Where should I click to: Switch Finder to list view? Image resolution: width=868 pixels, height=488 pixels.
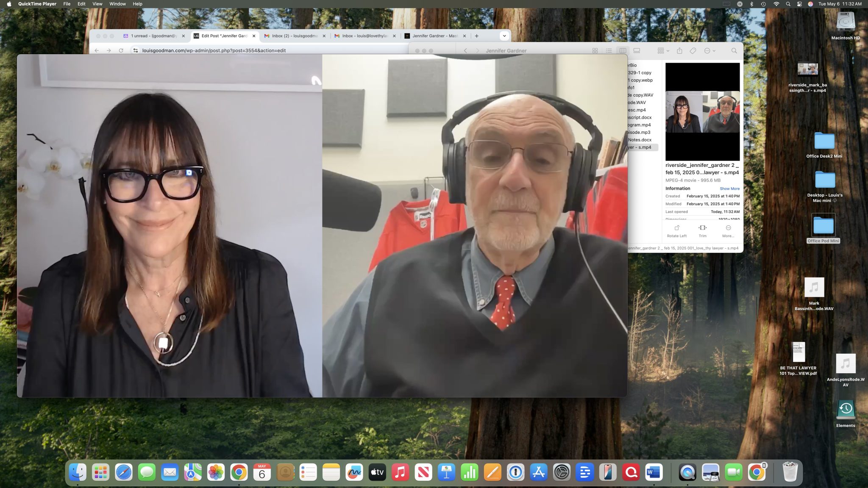click(609, 51)
